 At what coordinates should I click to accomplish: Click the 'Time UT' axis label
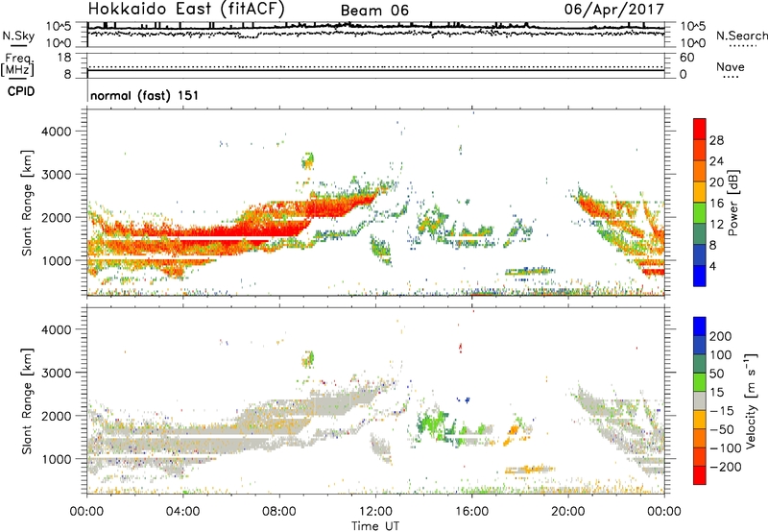(375, 526)
